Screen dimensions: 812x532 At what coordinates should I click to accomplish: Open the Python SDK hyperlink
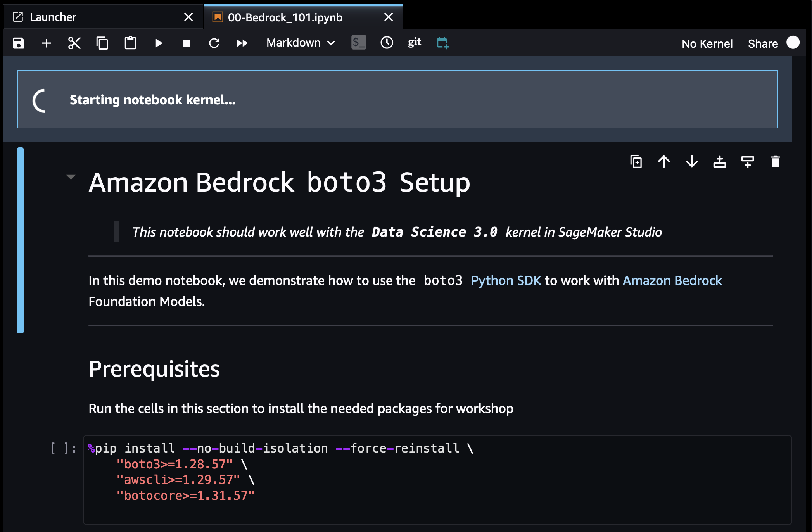(506, 280)
